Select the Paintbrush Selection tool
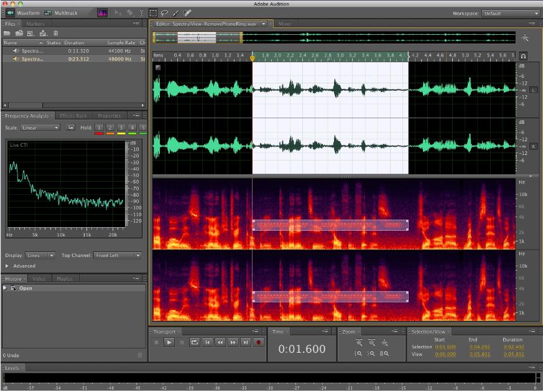Screen dimensions: 543x392 [x=175, y=13]
